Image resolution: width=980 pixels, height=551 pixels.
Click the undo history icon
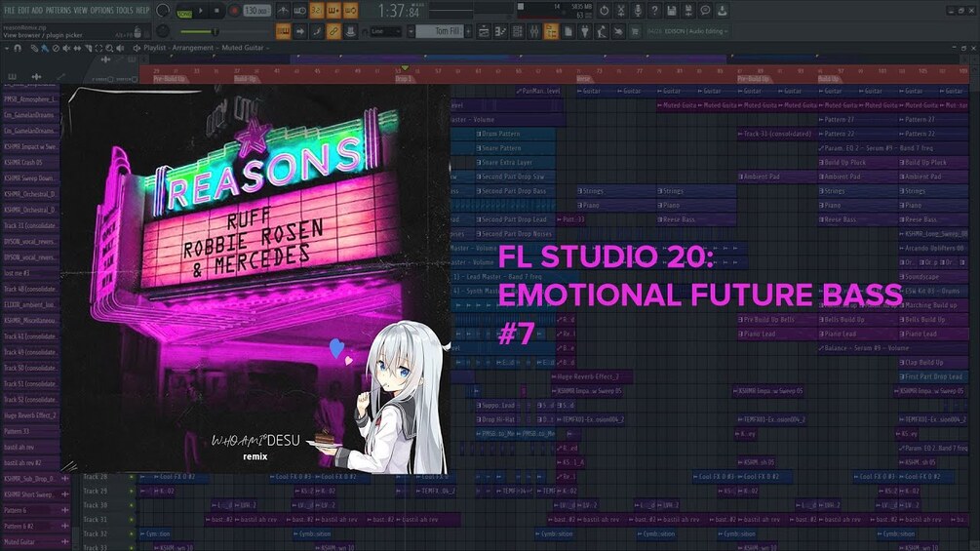tap(604, 11)
